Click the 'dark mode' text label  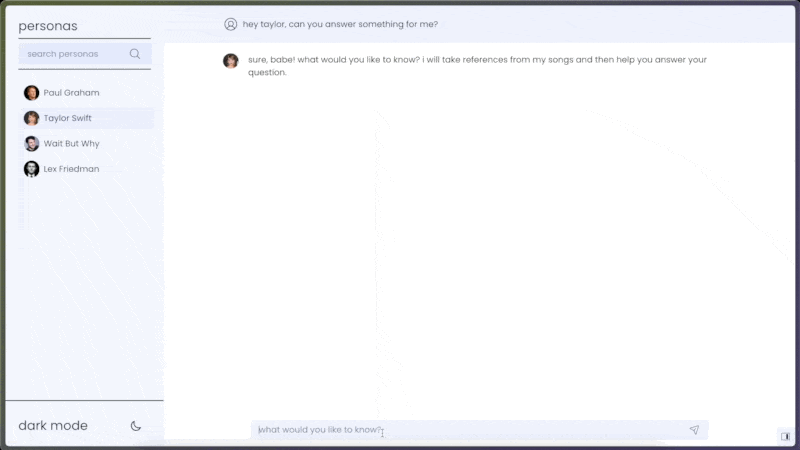(x=53, y=426)
